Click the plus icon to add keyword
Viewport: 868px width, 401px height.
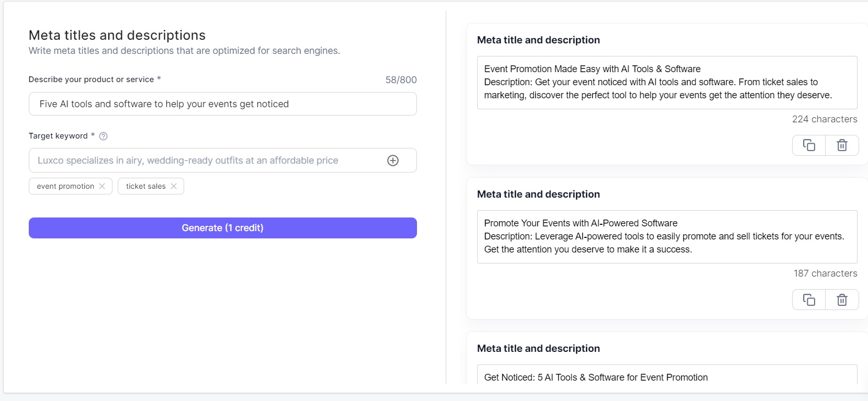393,161
